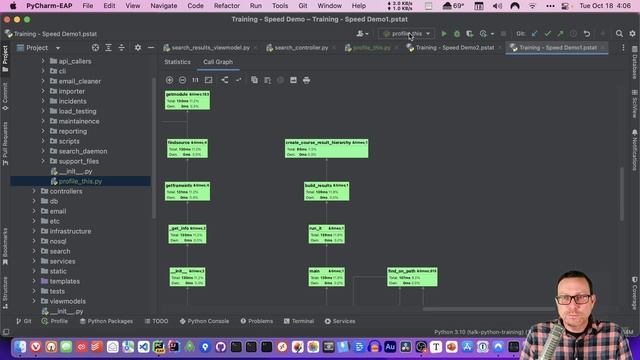Commit changes with Git checkmark
Image resolution: width=640 pixels, height=360 pixels.
547,33
